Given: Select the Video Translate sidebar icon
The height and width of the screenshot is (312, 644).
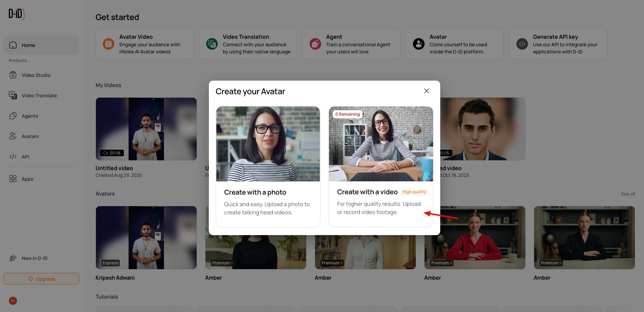Looking at the screenshot, I should [13, 96].
